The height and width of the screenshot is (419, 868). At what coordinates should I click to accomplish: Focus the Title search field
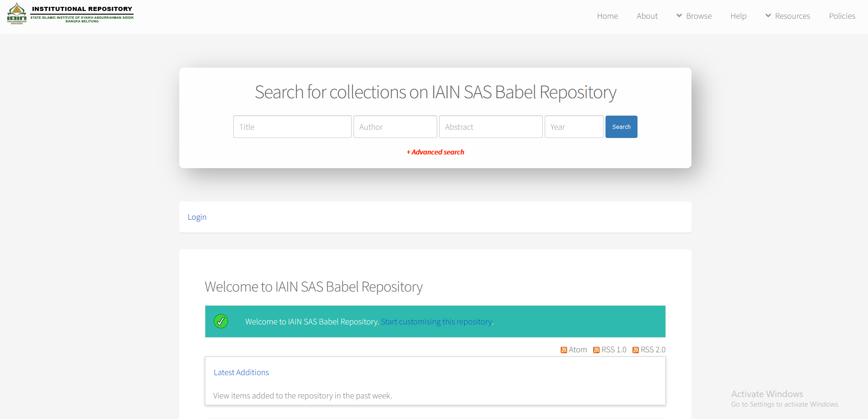click(x=292, y=127)
